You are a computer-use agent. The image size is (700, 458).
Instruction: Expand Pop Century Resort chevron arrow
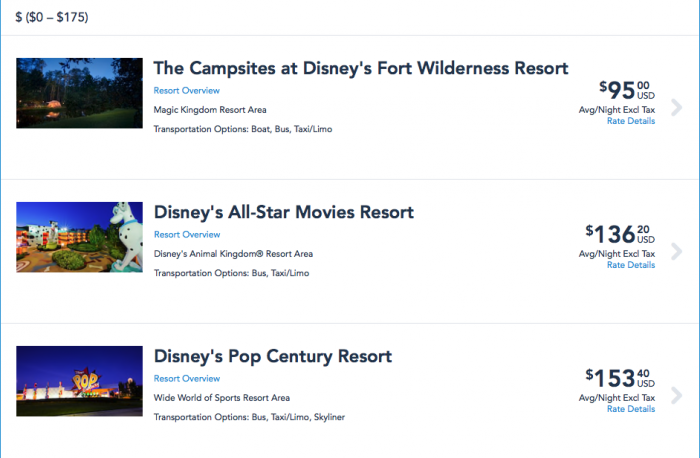click(x=677, y=395)
